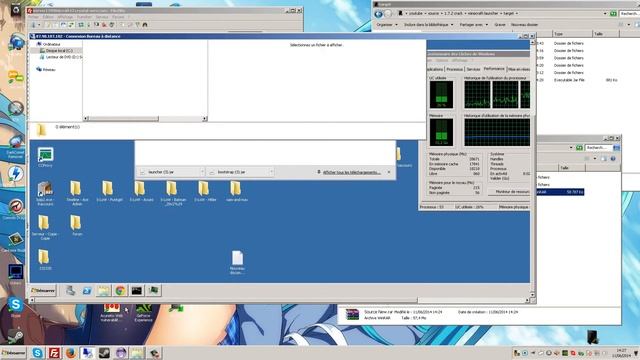Select the Performance tab in Task Manager
This screenshot has height=360, width=640.
[494, 69]
